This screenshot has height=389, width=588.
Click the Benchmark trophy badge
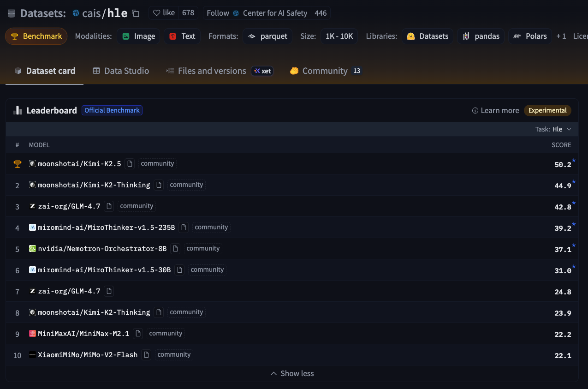pyautogui.click(x=36, y=36)
